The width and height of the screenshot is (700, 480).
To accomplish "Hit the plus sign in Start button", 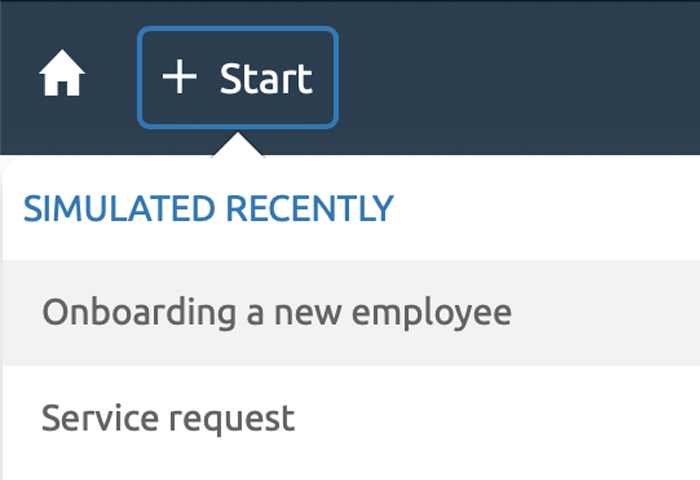I will coord(180,77).
